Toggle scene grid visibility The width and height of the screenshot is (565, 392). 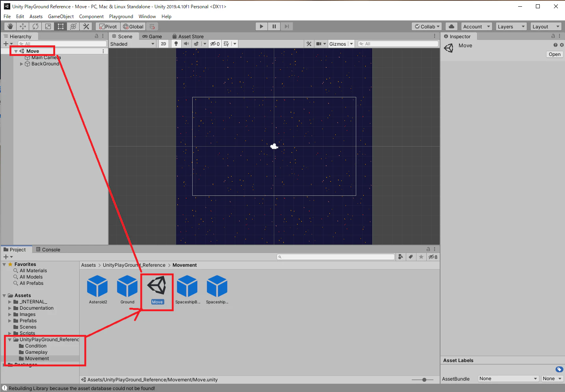(x=226, y=44)
